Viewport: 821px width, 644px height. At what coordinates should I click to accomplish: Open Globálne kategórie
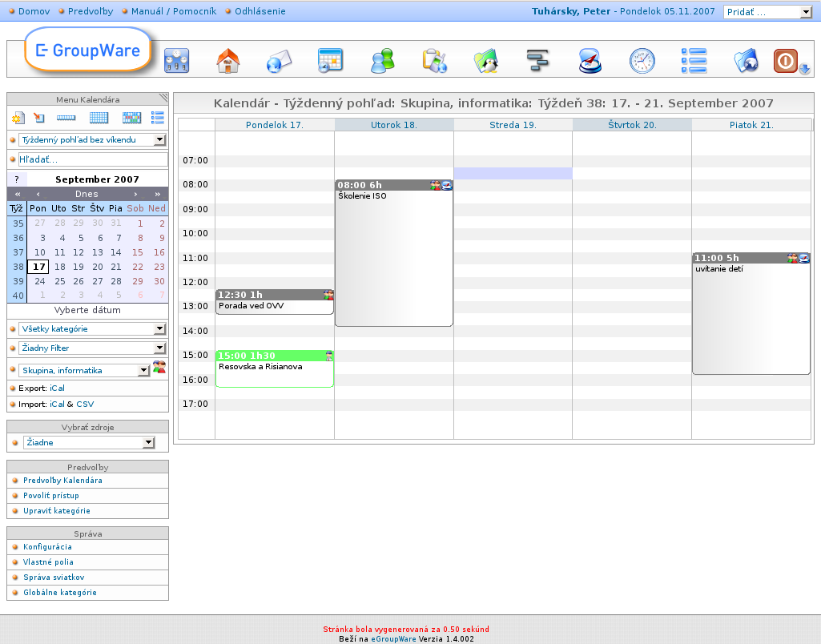pos(60,592)
